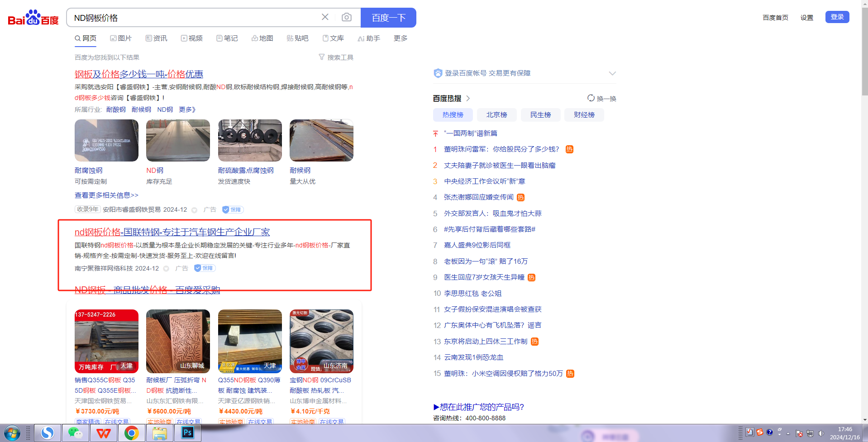Switch to 财经榜 hot list tab
868x442 pixels.
(x=584, y=115)
